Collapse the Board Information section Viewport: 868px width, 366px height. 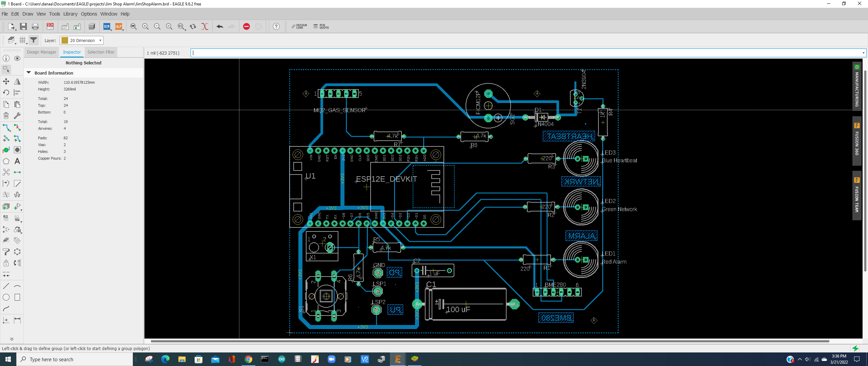coord(28,73)
